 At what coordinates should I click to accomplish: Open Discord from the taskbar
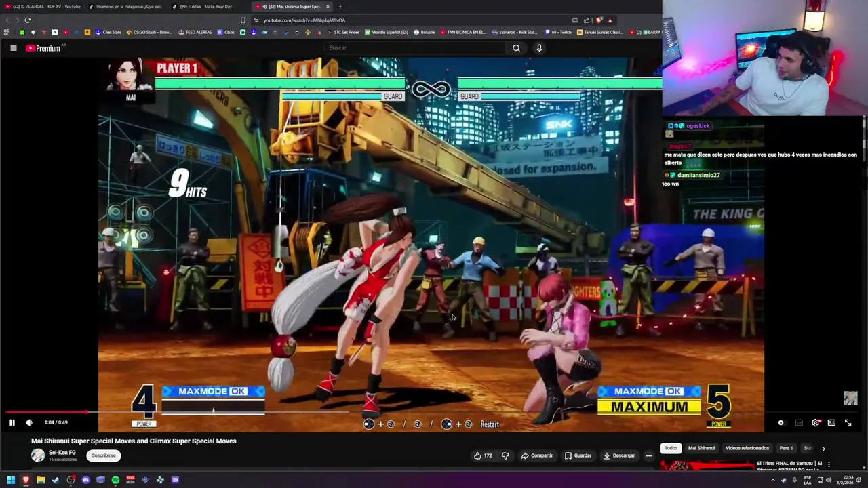[x=85, y=480]
